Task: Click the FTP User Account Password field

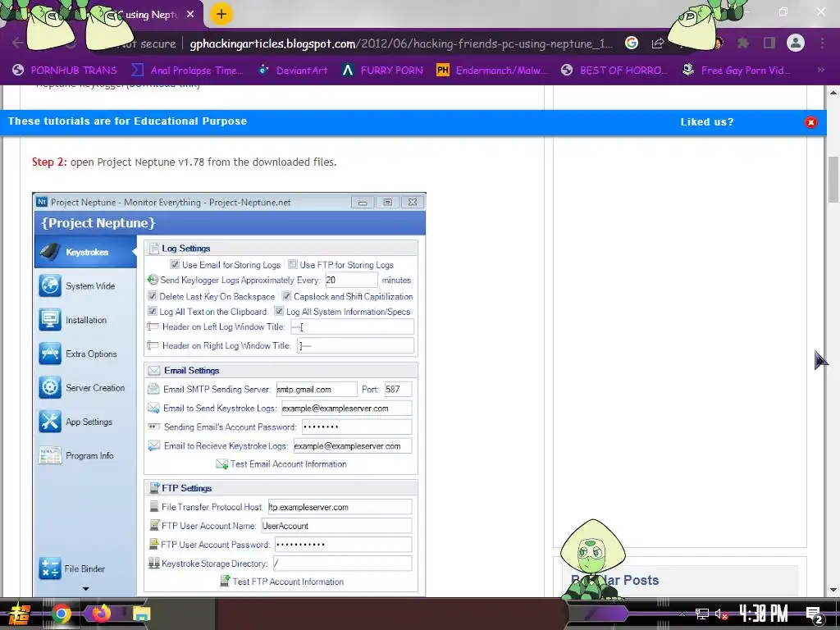Action: pyautogui.click(x=343, y=545)
